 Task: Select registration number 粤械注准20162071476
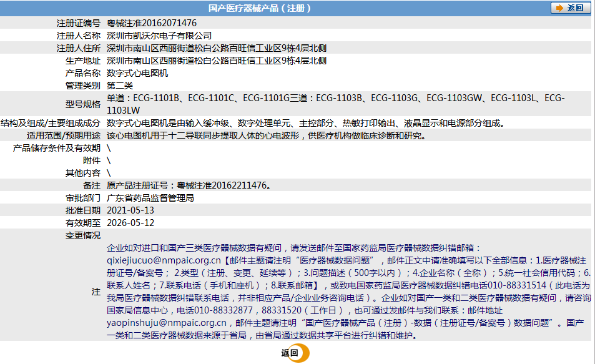tap(152, 23)
